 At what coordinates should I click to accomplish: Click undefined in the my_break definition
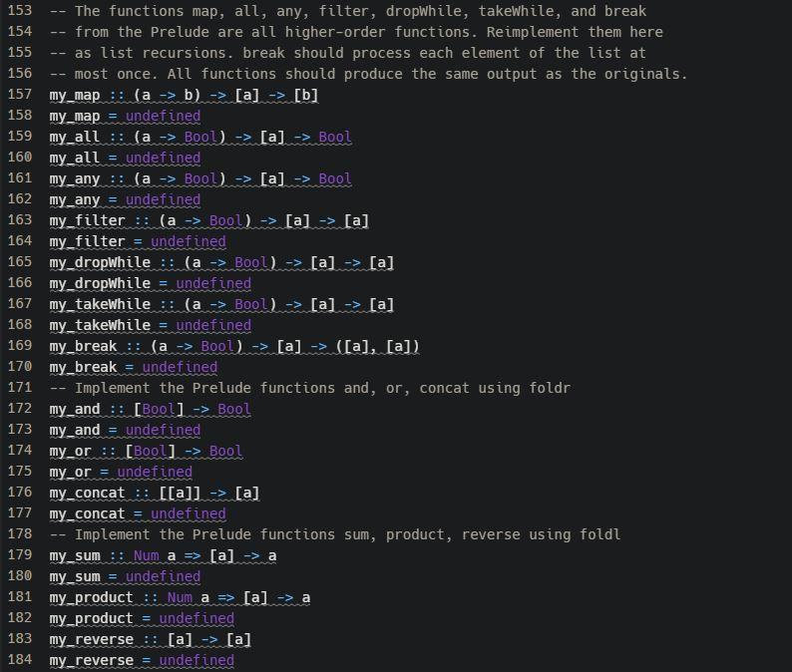180,367
